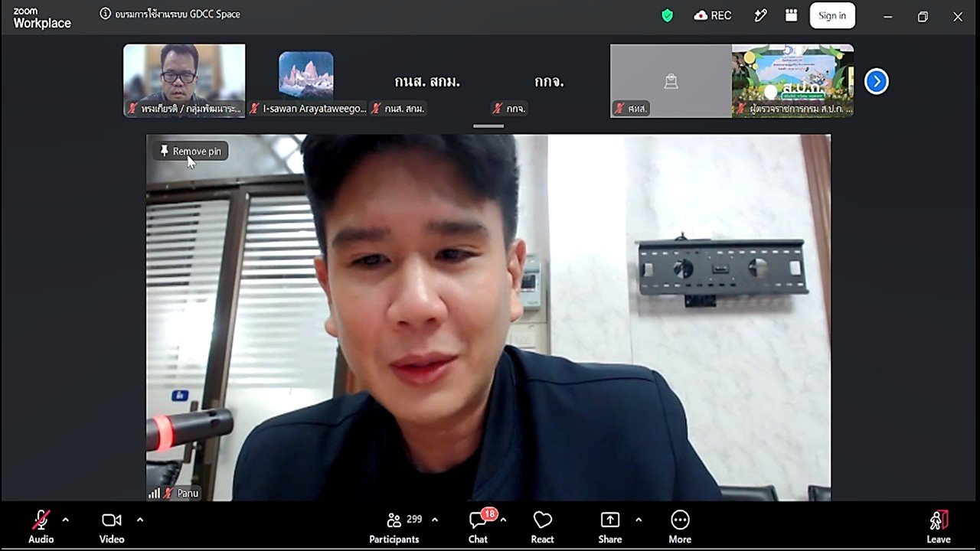Open the meeting info icon
Screen dimensions: 980x551
coord(106,14)
